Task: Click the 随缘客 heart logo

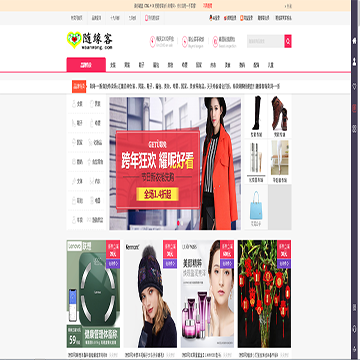Action: click(90, 41)
